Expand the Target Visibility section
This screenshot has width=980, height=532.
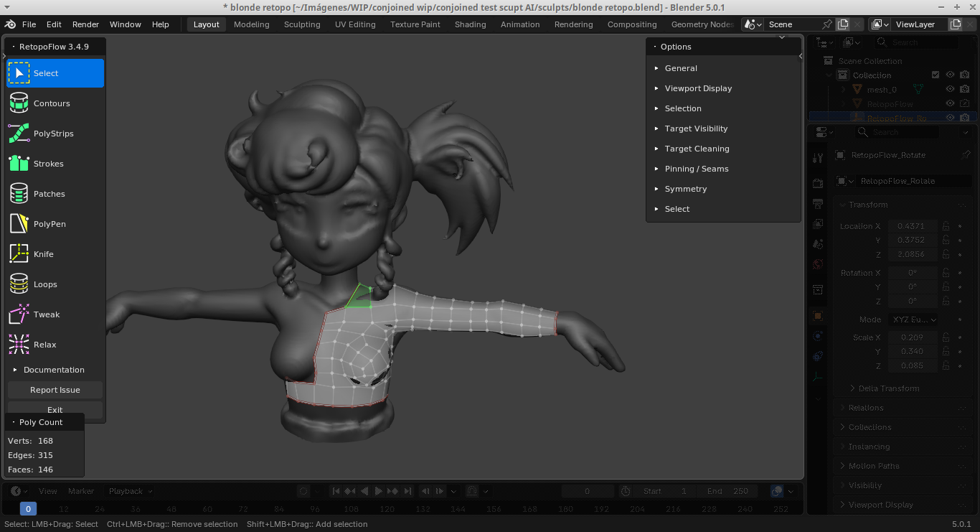pos(723,129)
